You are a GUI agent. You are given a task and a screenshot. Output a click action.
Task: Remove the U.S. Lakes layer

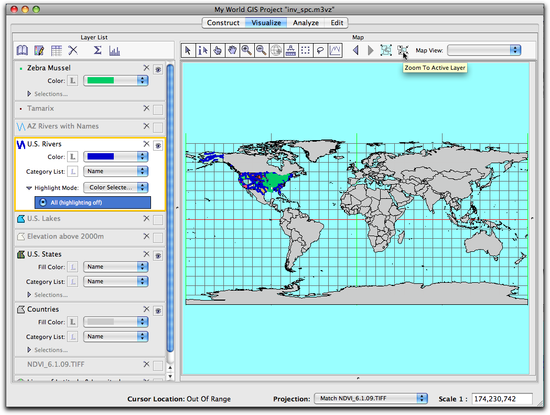146,218
